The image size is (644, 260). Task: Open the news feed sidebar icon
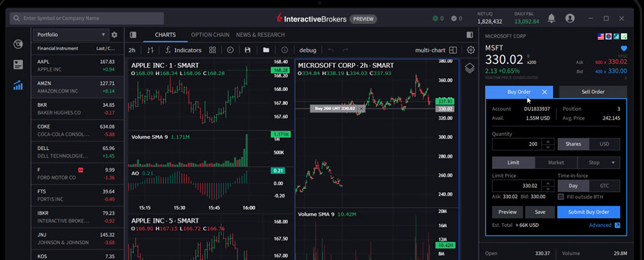(x=18, y=64)
